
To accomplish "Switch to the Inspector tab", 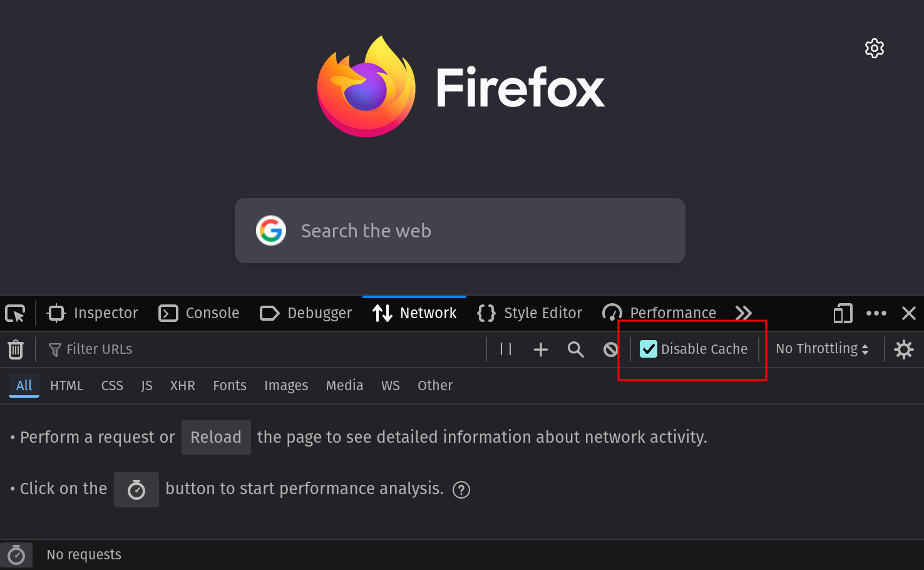I will pyautogui.click(x=93, y=313).
